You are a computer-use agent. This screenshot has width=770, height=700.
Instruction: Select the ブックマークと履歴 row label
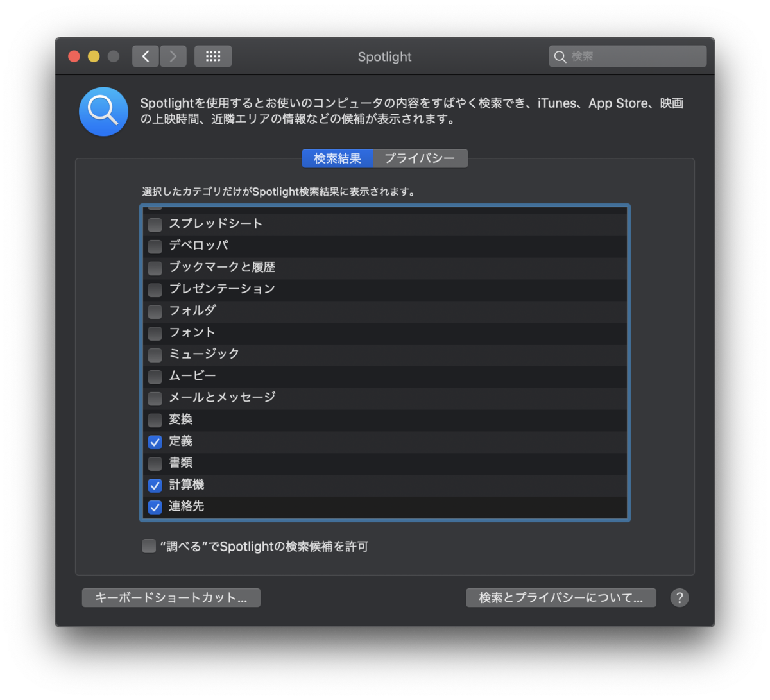point(222,268)
